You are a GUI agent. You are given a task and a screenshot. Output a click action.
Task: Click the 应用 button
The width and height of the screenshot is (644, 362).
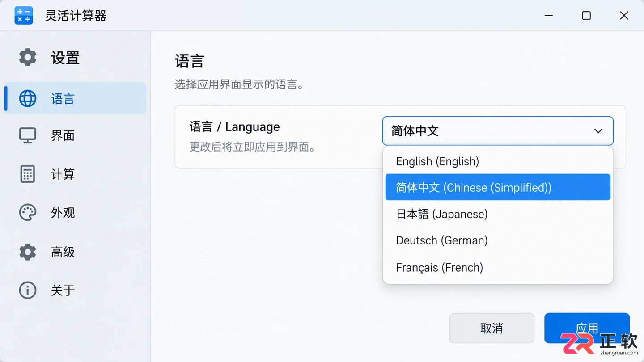pyautogui.click(x=587, y=328)
